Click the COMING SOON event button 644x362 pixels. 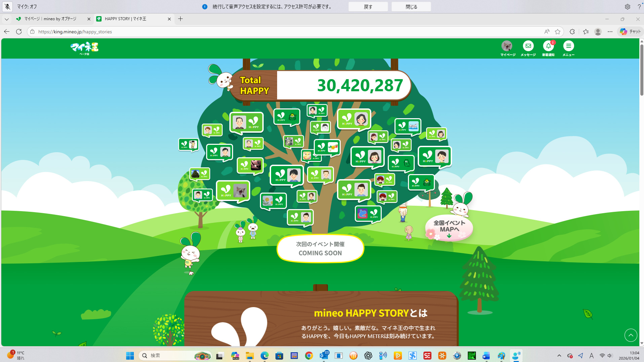pyautogui.click(x=320, y=249)
